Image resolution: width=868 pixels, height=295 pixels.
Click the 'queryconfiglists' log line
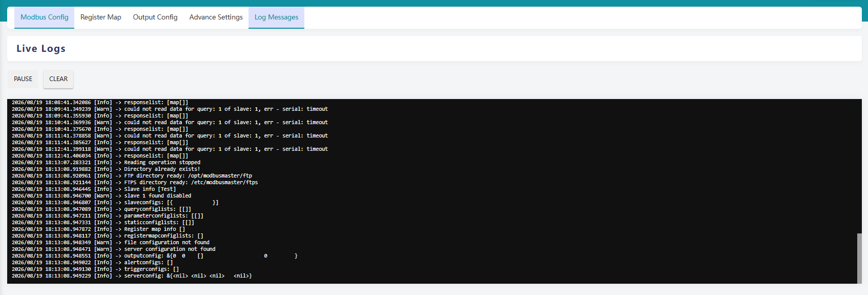[x=101, y=209]
